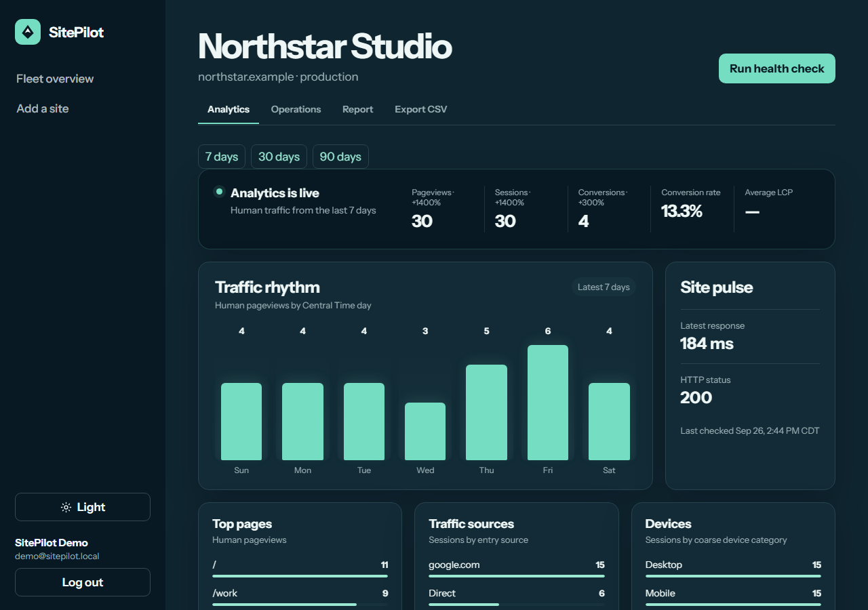Click demo@sitepilot.local email text

(57, 556)
